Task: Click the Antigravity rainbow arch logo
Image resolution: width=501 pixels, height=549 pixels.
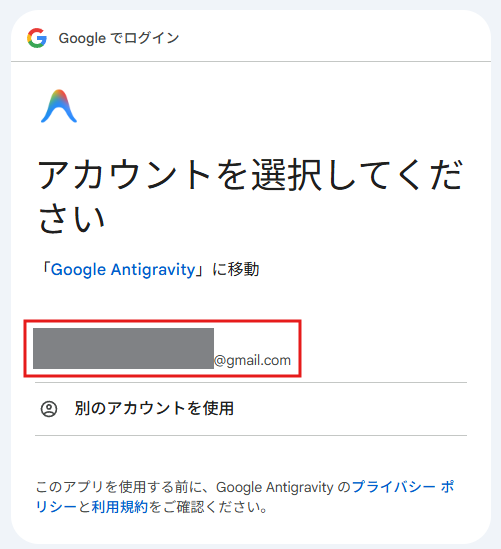Action: 59,106
